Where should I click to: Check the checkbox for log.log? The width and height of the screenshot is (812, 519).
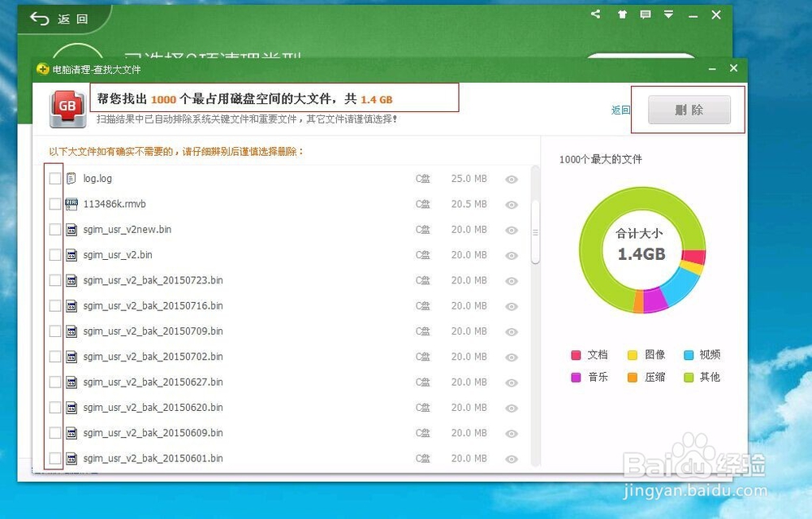54,178
